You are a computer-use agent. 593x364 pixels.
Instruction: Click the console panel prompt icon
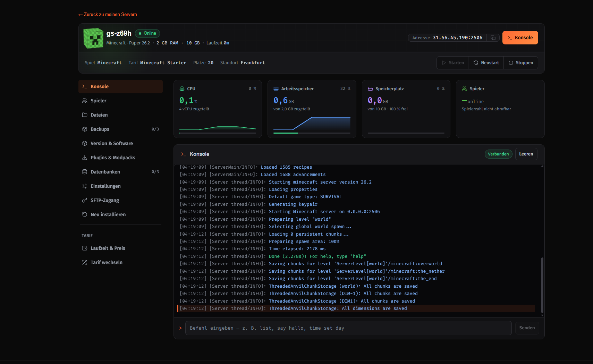click(183, 154)
